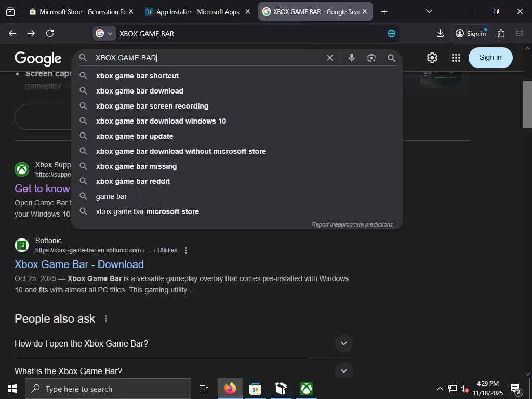Image resolution: width=532 pixels, height=399 pixels.
Task: Click the Google search input field
Action: (x=207, y=58)
